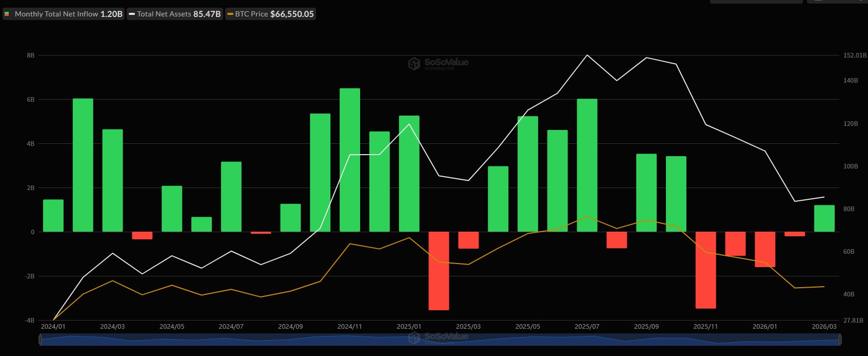The image size is (868, 356).
Task: Toggle the Monthly Total Net Inflow series
Action: (x=56, y=14)
